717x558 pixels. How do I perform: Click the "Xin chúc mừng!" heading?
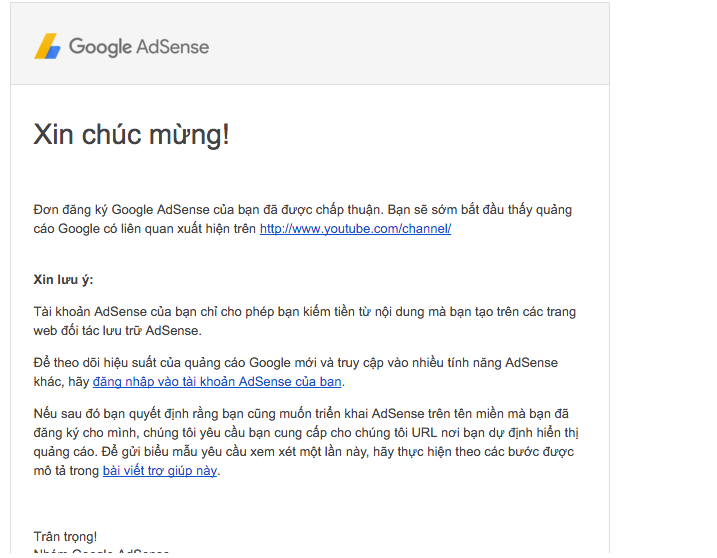(x=131, y=134)
